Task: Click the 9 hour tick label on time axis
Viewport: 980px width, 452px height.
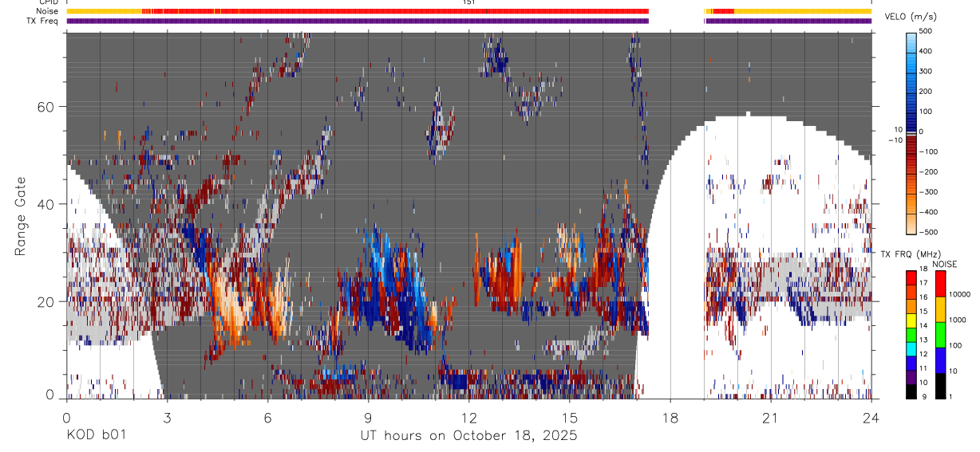Action: (x=368, y=417)
